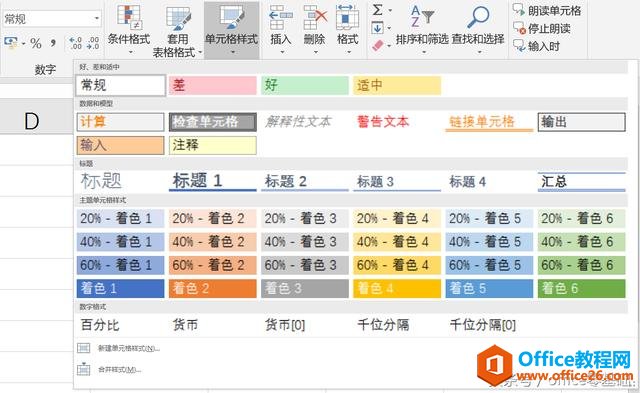Apply the Note (注释) style
Image resolution: width=640 pixels, height=393 pixels.
coord(213,145)
